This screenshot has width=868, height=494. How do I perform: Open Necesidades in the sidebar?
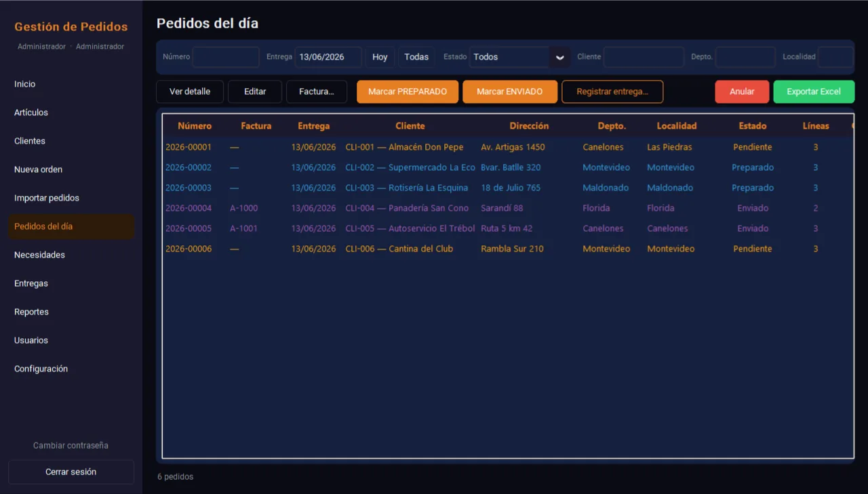tap(71, 255)
